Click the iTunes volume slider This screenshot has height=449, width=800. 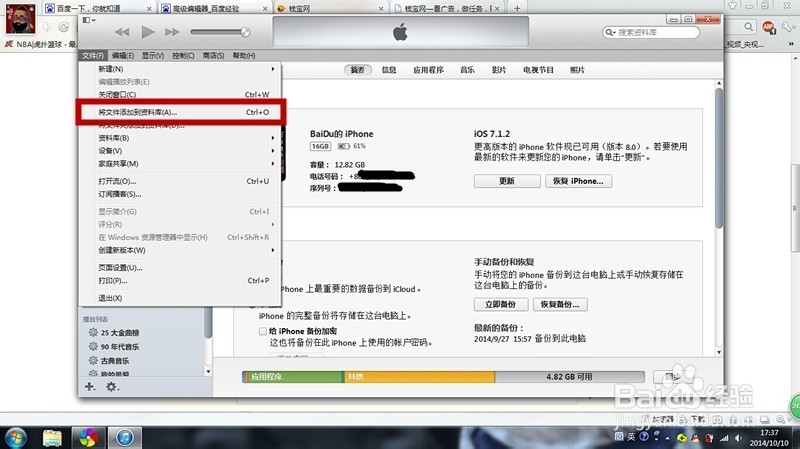point(220,32)
